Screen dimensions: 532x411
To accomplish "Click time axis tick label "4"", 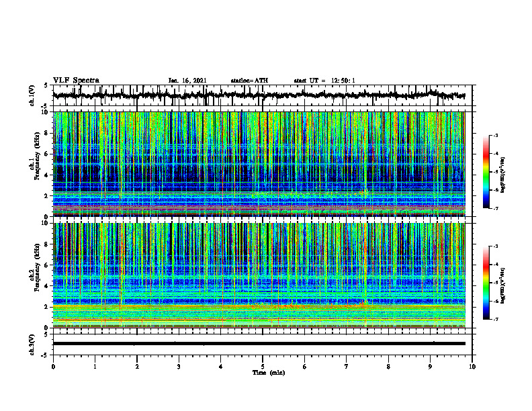I will pos(221,367).
